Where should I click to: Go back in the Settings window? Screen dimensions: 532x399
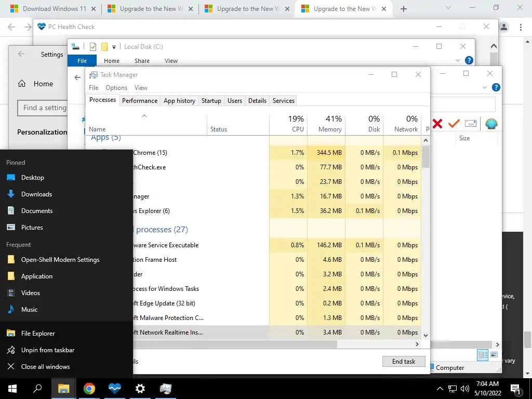21,54
